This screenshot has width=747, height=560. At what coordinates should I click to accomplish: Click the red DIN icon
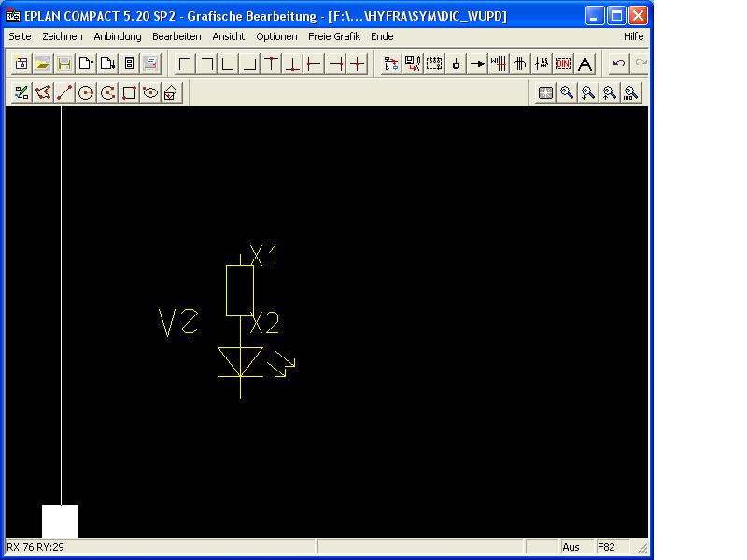(563, 63)
